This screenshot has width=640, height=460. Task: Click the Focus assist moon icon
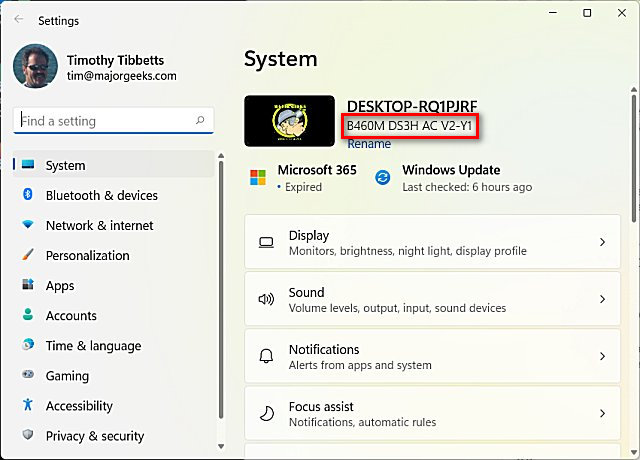266,413
